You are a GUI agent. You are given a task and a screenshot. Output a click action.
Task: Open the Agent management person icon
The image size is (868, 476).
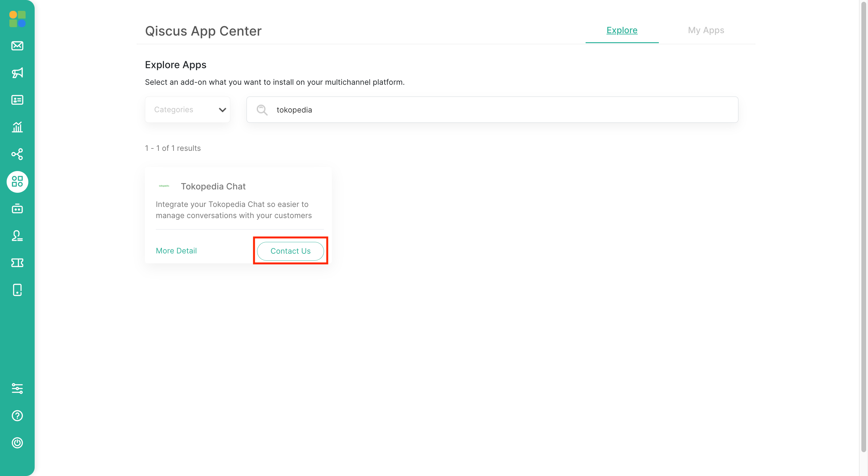pyautogui.click(x=17, y=236)
